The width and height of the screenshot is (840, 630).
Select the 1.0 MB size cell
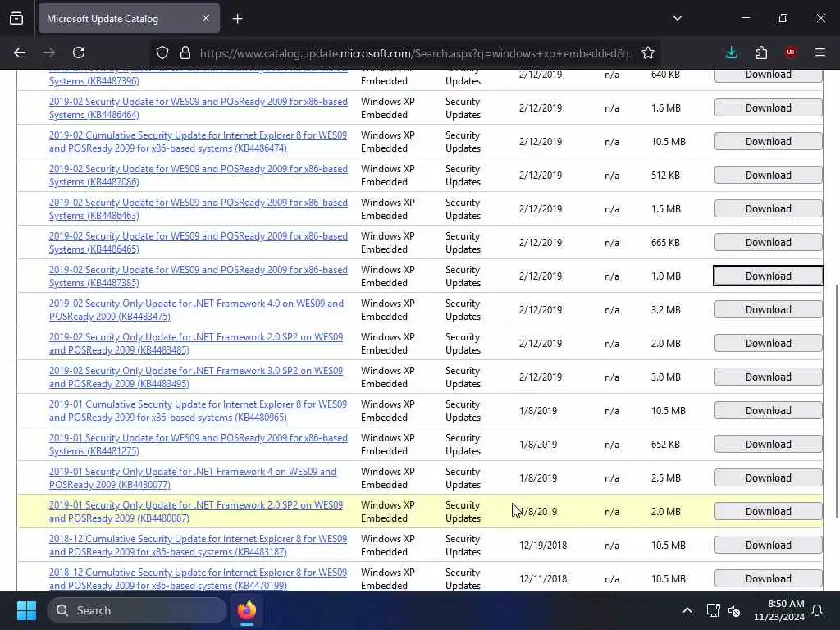point(666,276)
